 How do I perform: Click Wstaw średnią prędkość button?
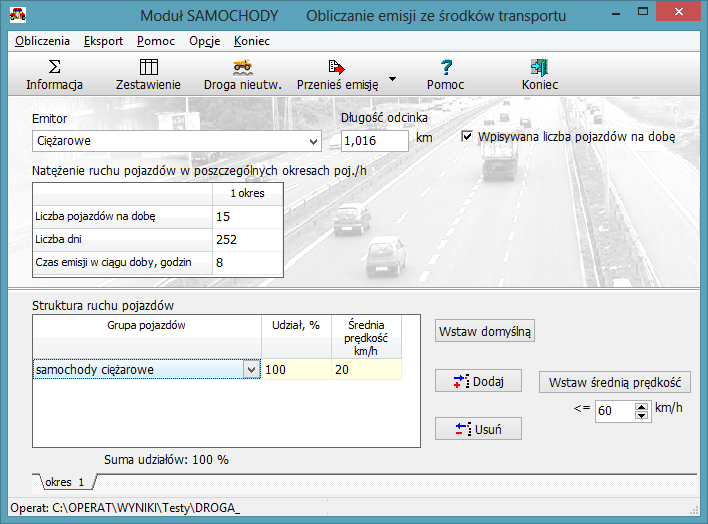(615, 382)
